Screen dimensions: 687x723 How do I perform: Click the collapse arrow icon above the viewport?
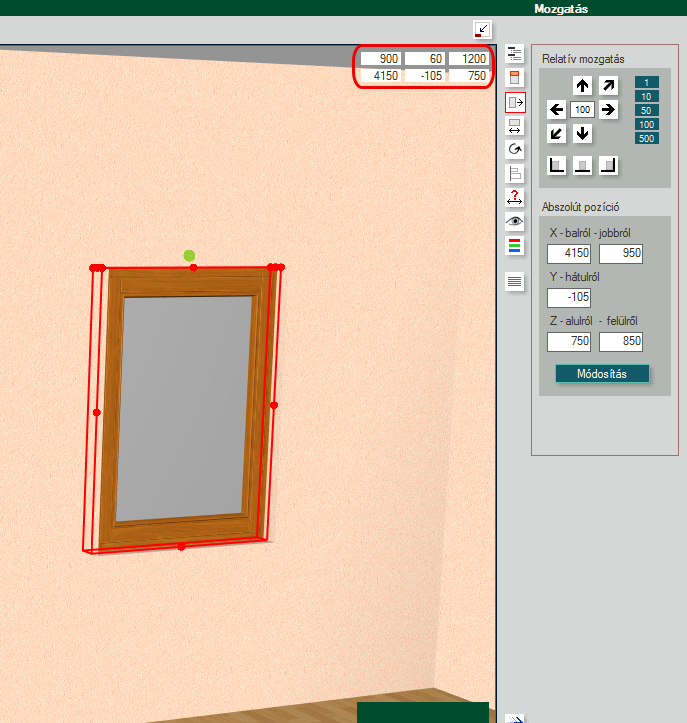[x=483, y=30]
